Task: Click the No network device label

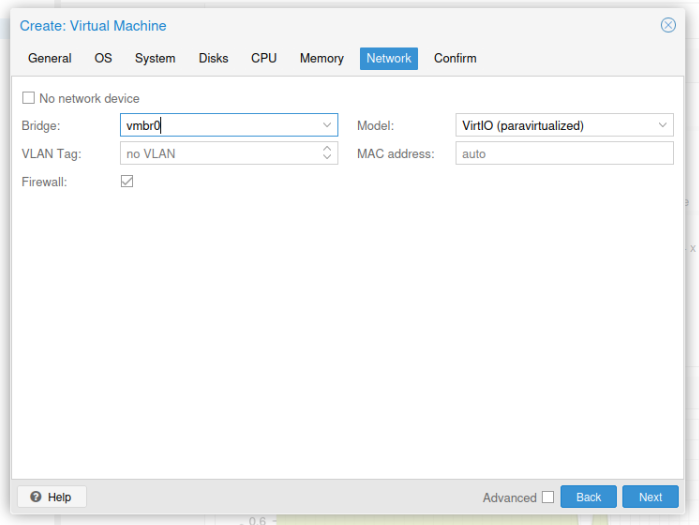Action: (89, 98)
